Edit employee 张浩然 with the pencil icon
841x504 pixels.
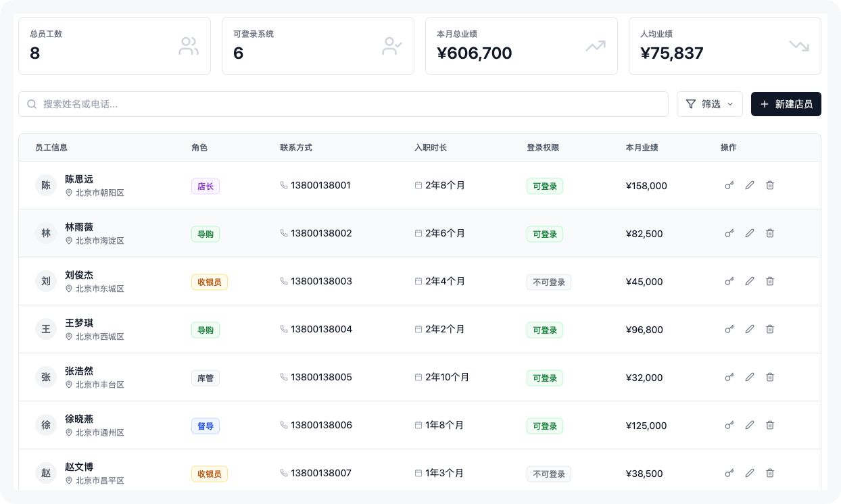click(749, 377)
